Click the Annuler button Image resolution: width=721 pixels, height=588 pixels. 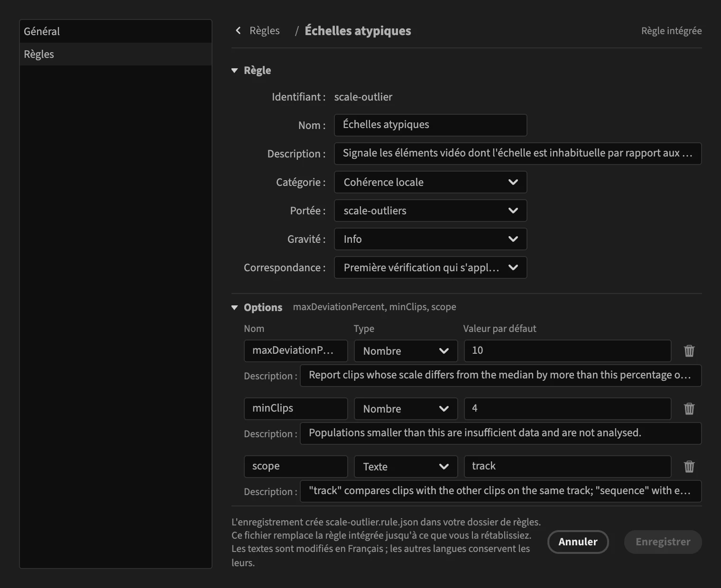(x=578, y=542)
